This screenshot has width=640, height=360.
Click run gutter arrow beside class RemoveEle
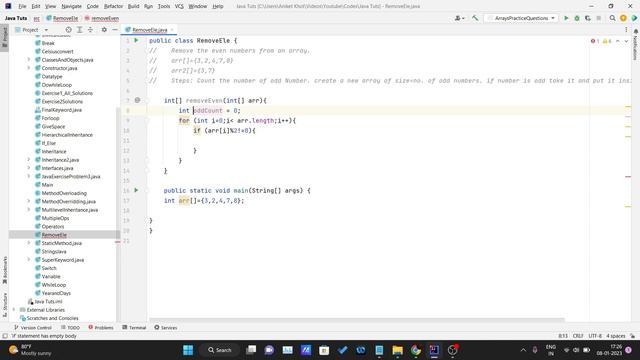point(136,40)
